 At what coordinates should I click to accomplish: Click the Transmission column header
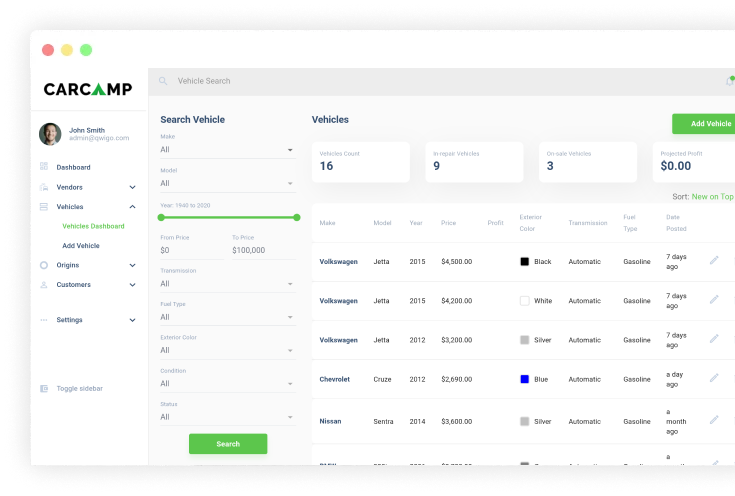point(588,223)
